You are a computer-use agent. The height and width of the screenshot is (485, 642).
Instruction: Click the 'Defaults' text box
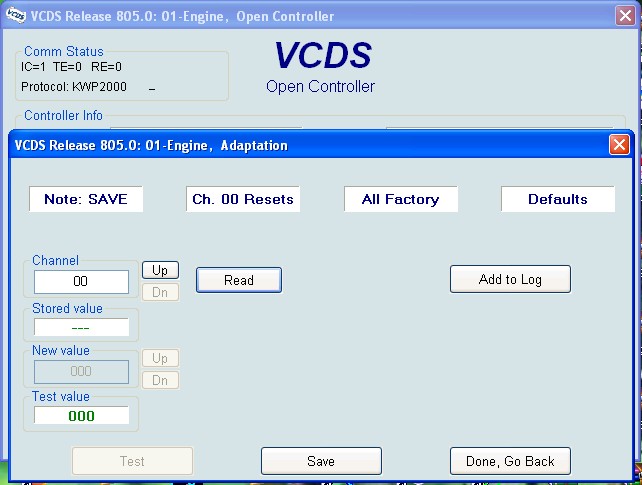click(558, 199)
